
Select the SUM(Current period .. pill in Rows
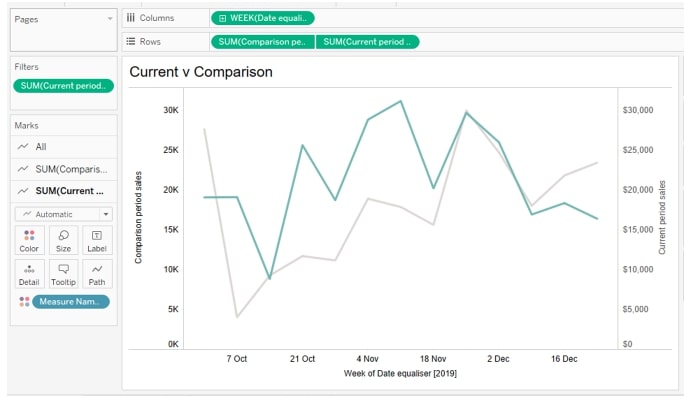point(367,42)
